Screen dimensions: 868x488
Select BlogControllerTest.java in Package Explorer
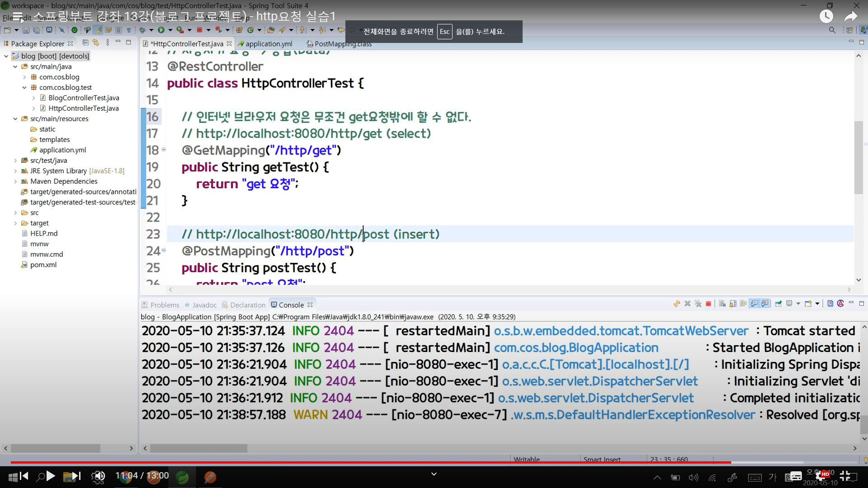[84, 98]
